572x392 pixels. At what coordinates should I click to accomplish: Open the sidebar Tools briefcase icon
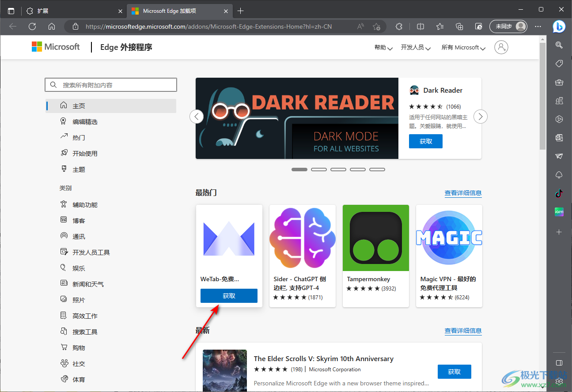(x=559, y=82)
